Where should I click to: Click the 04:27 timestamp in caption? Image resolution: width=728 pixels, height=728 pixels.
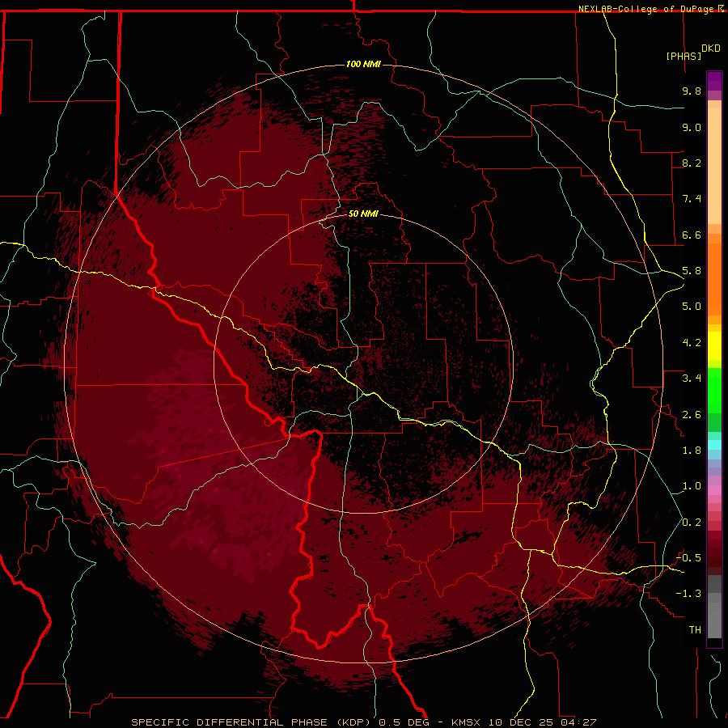point(578,722)
